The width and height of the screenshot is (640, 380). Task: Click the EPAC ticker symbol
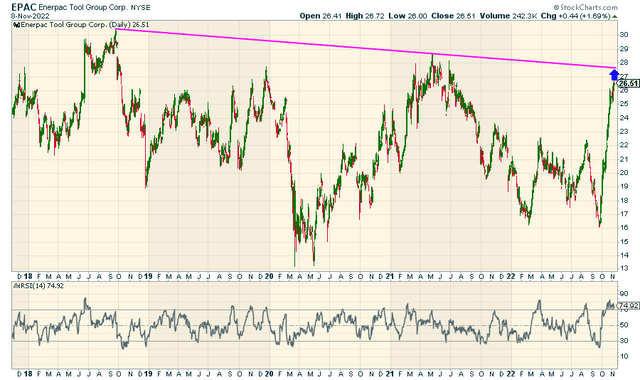tap(24, 7)
